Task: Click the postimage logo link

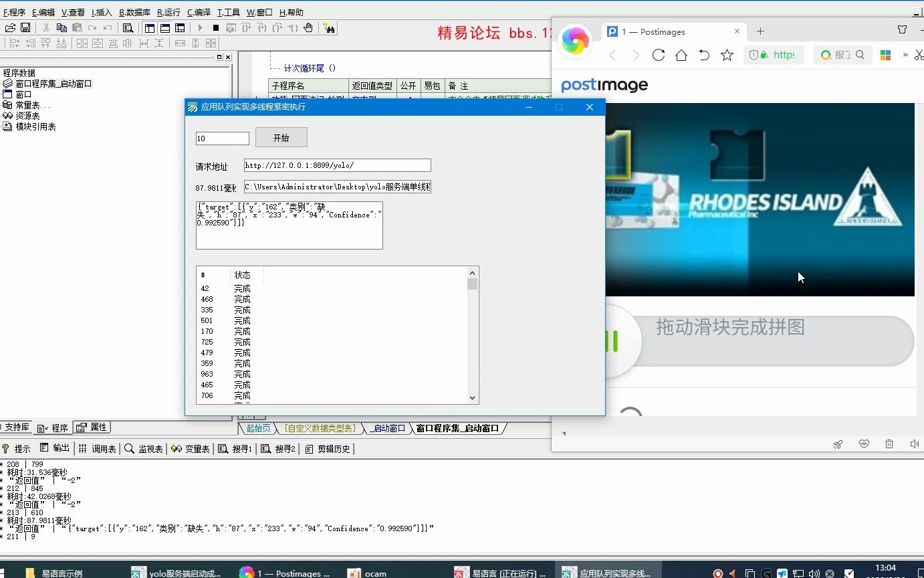Action: click(604, 86)
